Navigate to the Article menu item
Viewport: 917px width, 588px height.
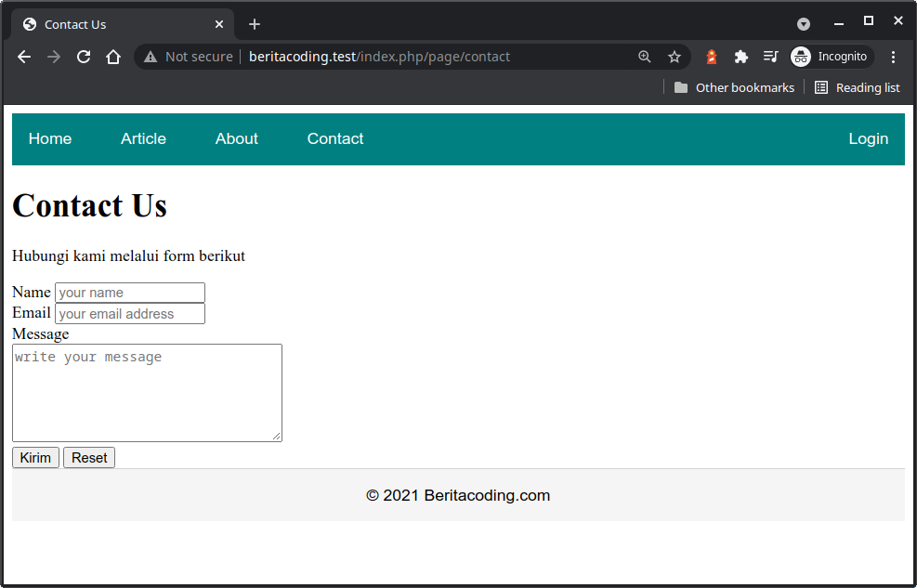click(x=143, y=138)
